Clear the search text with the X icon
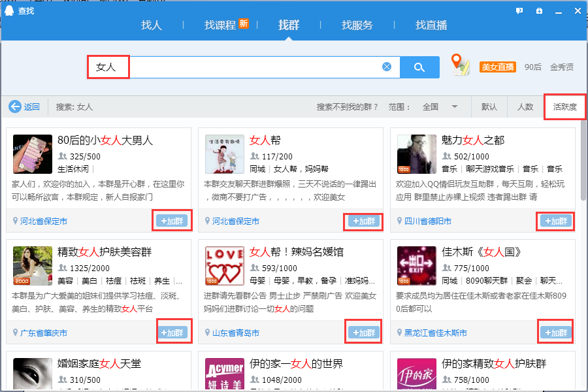The width and height of the screenshot is (588, 392). 387,67
